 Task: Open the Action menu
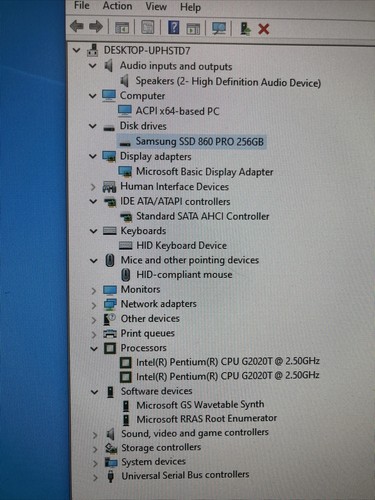point(117,6)
